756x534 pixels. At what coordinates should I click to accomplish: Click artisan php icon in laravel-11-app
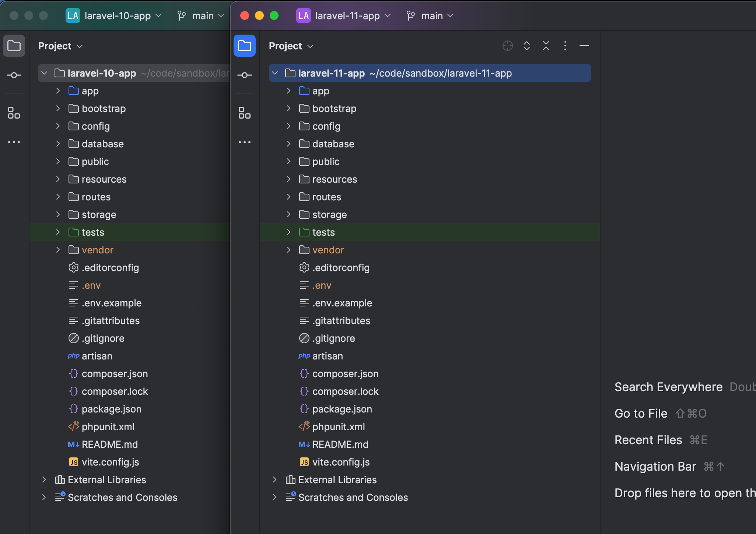tap(304, 356)
